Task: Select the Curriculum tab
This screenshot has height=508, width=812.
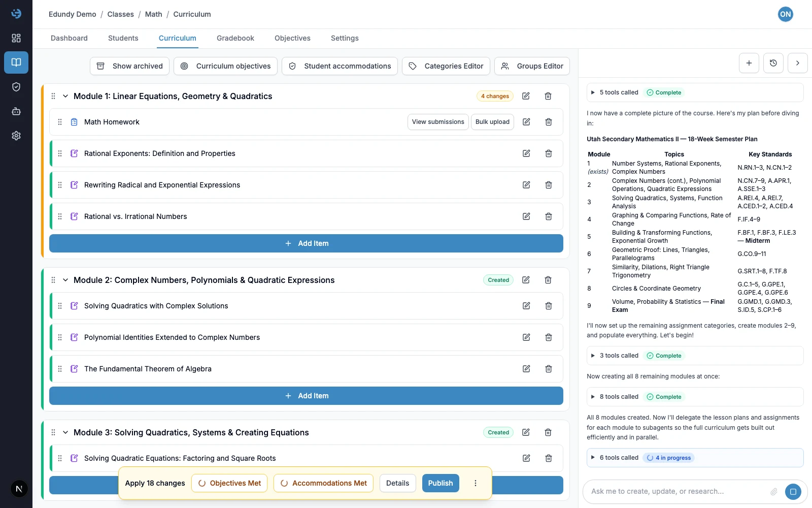Action: pos(177,38)
